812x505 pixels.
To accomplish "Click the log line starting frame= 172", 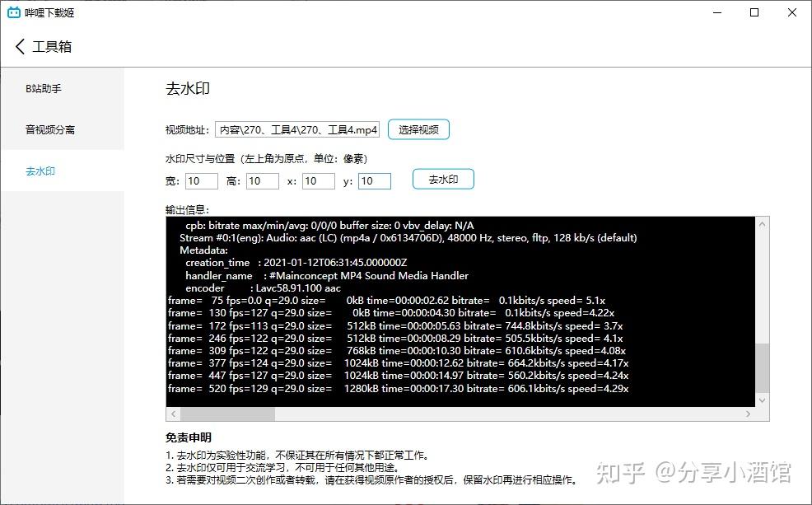I will click(x=395, y=325).
